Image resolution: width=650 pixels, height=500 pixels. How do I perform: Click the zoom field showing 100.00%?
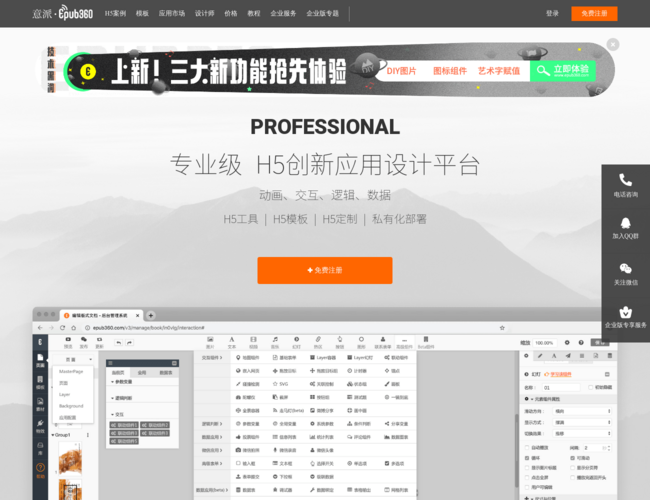click(544, 343)
